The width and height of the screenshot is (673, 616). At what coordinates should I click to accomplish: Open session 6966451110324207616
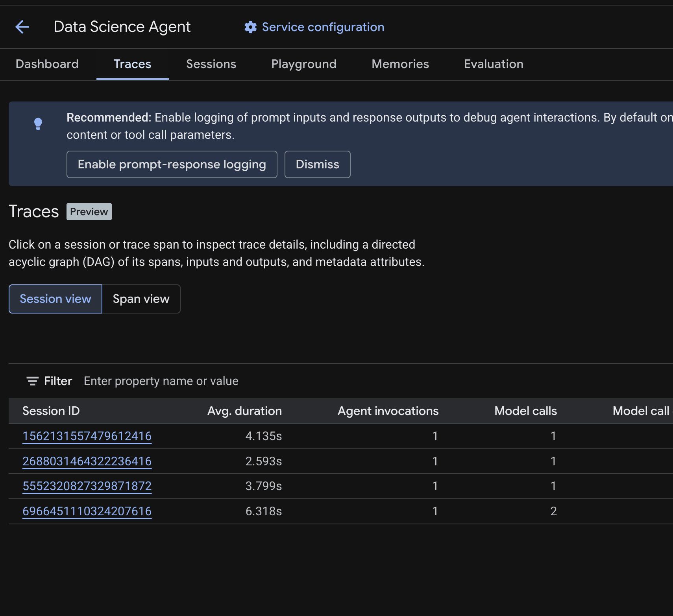point(87,511)
